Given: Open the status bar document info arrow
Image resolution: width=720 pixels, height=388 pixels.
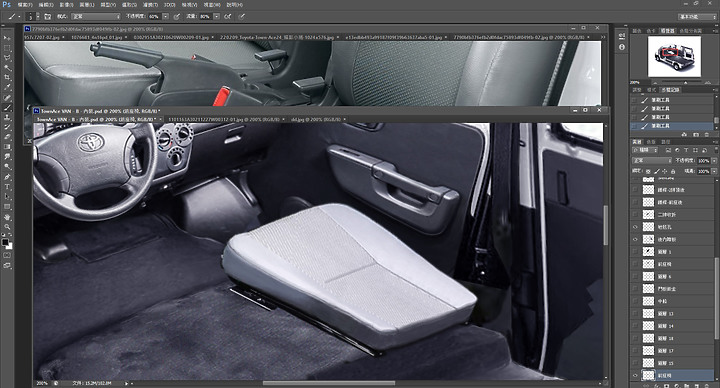Looking at the screenshot, I should [126, 383].
